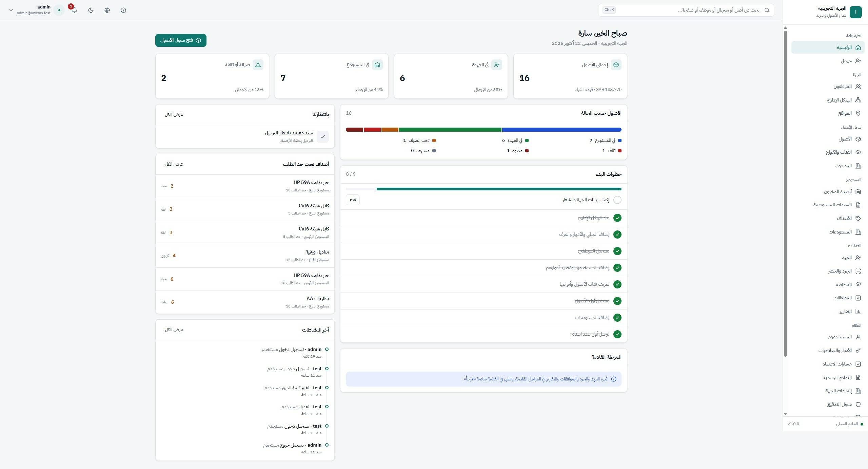
Task: Click the الأصول cube icon in sidebar
Action: pos(858,139)
